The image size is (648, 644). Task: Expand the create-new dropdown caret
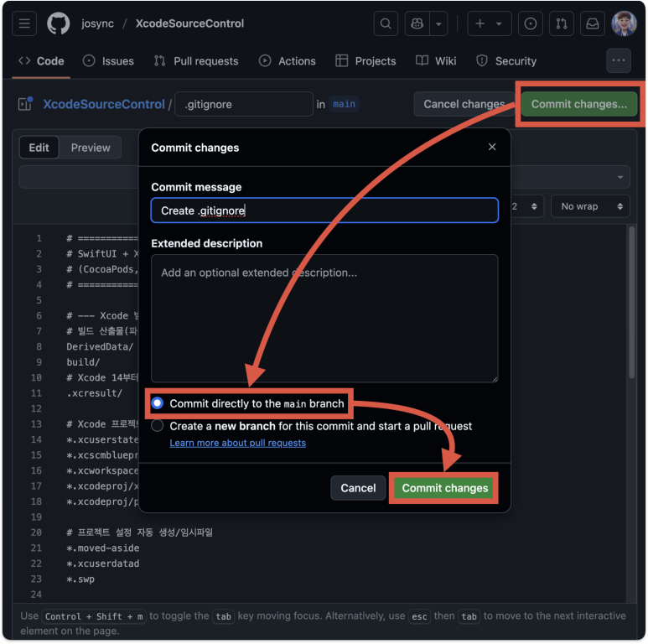coord(499,23)
